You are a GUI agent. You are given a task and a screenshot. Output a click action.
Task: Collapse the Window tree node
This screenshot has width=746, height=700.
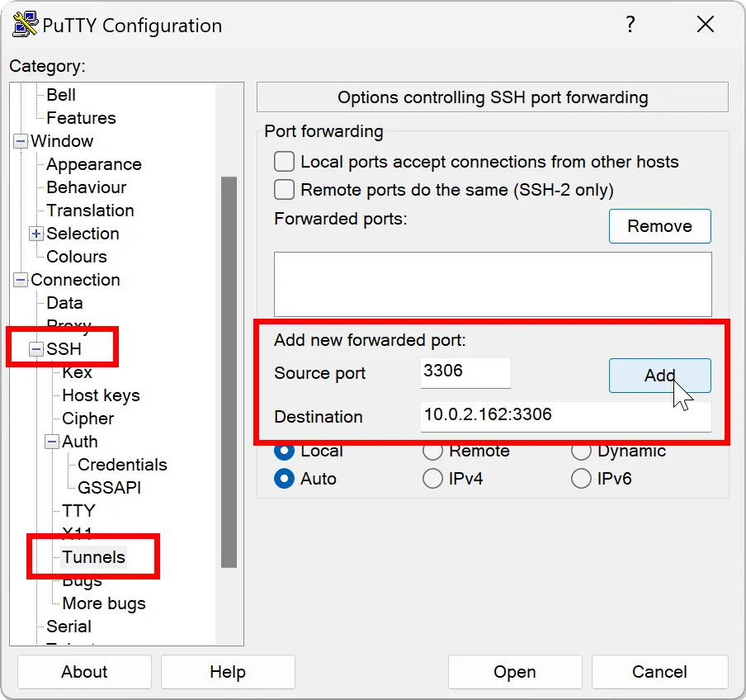[x=21, y=141]
